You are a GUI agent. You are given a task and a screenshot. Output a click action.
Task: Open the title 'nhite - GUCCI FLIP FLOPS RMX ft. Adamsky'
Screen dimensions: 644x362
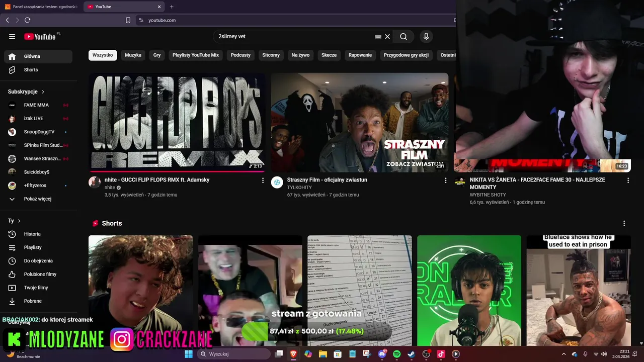click(x=157, y=179)
